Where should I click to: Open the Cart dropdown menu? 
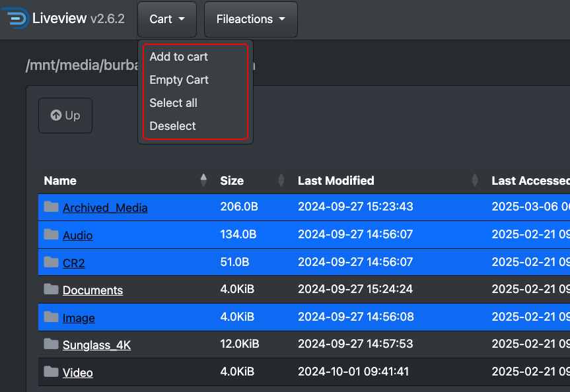point(166,19)
